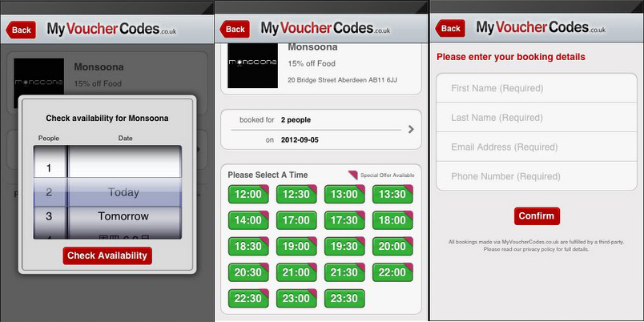Tap Back button on the availability screen
The height and width of the screenshot is (322, 644).
tap(21, 30)
